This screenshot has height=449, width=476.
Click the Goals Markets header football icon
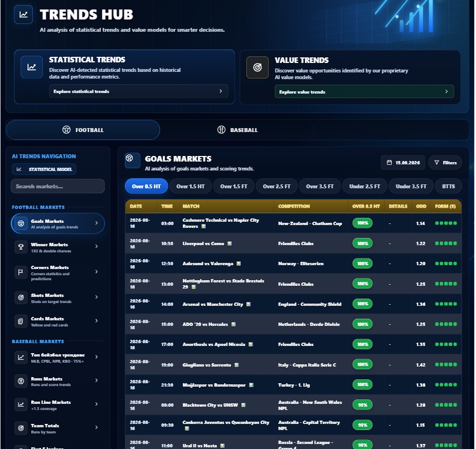click(132, 160)
